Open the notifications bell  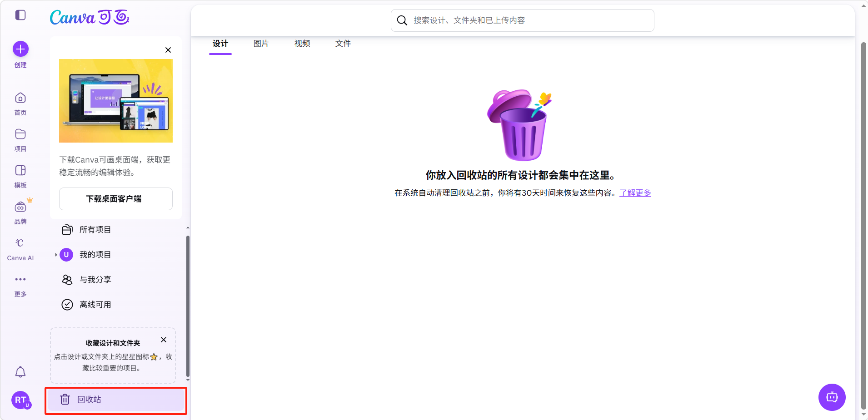tap(20, 372)
